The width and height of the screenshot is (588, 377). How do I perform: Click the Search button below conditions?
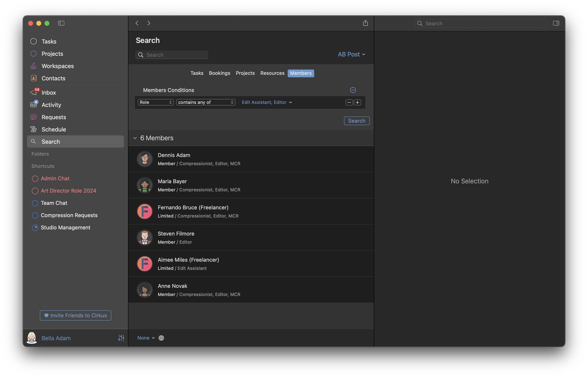click(356, 121)
